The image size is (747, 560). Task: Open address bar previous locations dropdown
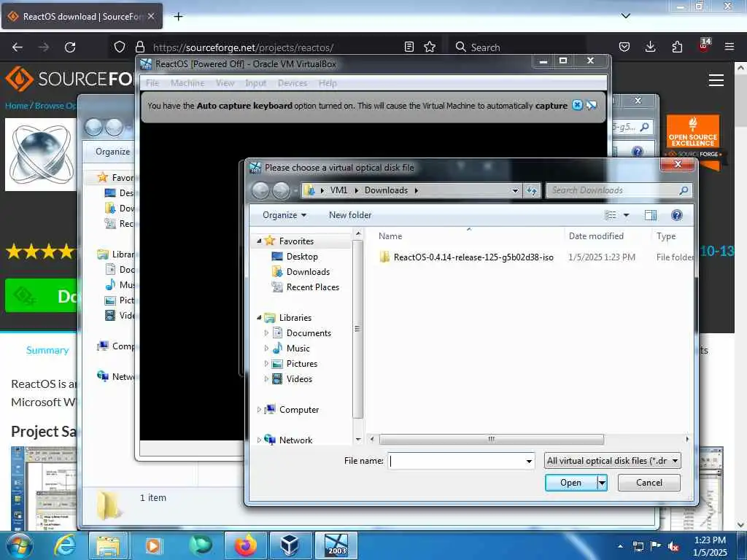(515, 190)
